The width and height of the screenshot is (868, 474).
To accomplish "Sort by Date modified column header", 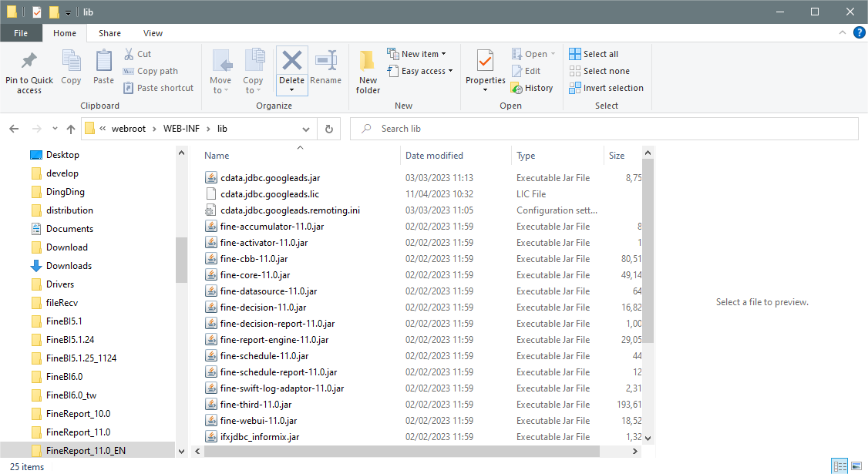I will (434, 156).
